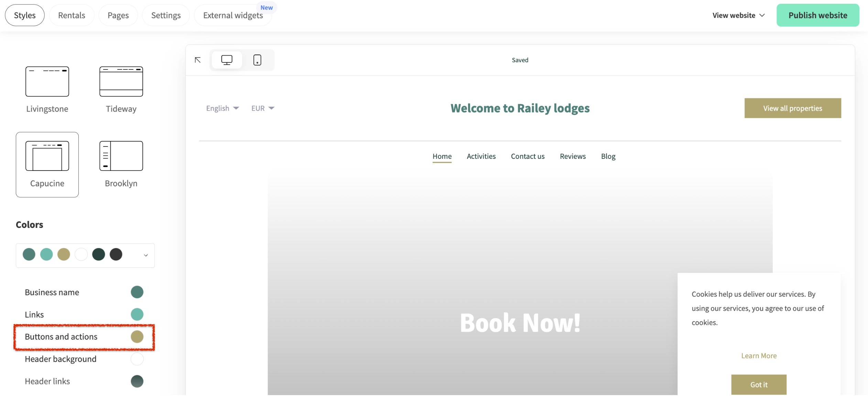868x407 pixels.
Task: Expand the color palette selector
Action: coord(145,255)
